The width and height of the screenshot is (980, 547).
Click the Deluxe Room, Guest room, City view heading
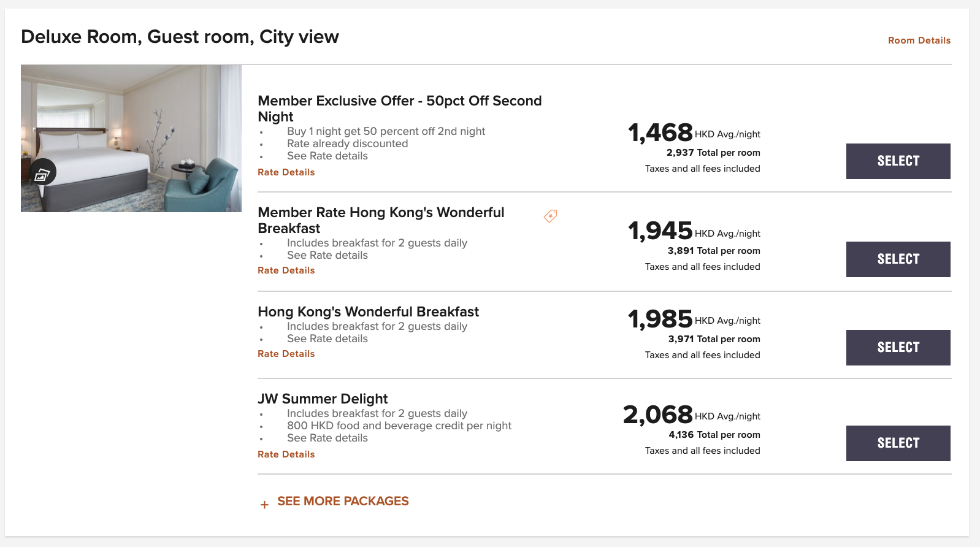pos(180,37)
